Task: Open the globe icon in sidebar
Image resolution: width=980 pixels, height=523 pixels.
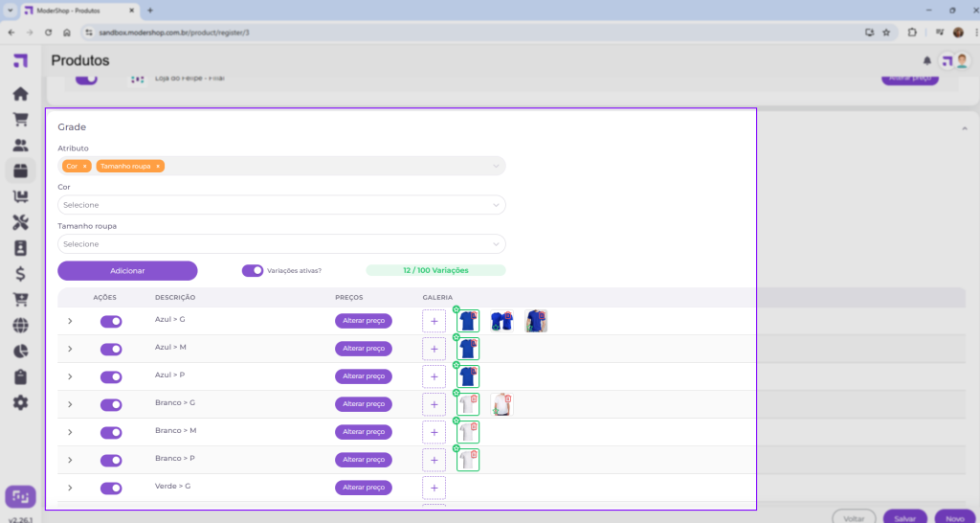Action: (19, 326)
